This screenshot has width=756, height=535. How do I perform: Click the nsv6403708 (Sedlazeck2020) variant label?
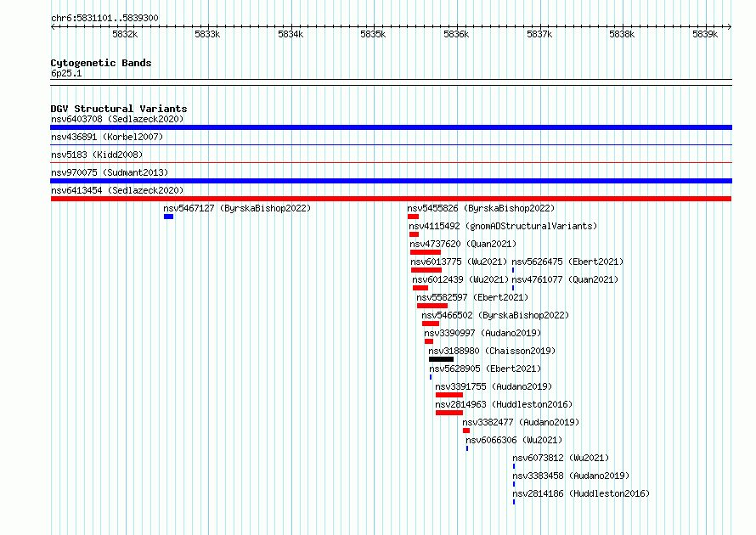click(x=117, y=119)
